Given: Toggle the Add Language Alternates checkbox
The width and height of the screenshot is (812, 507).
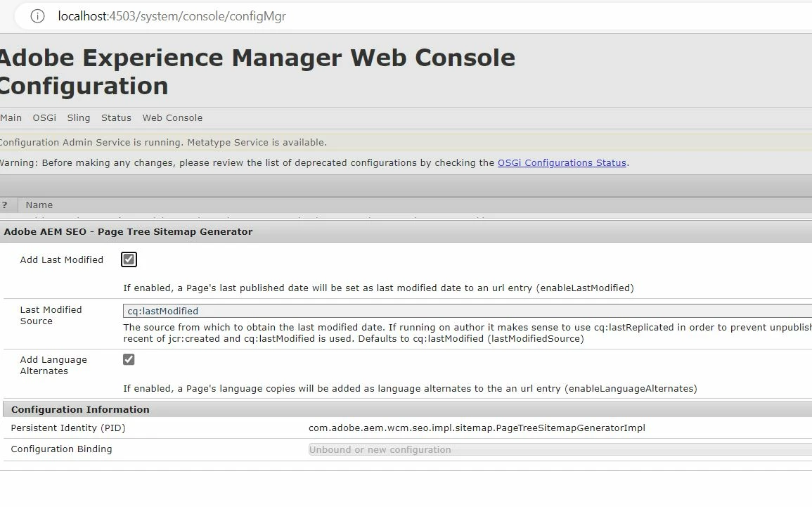Looking at the screenshot, I should (129, 359).
